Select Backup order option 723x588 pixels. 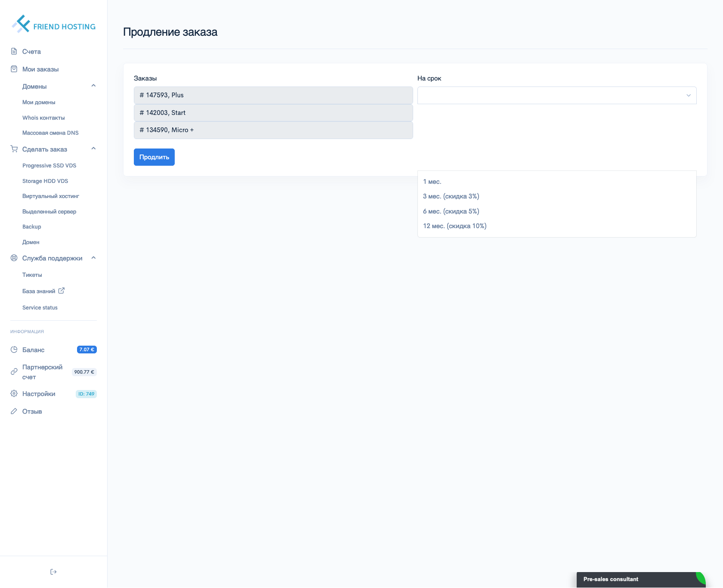click(32, 227)
